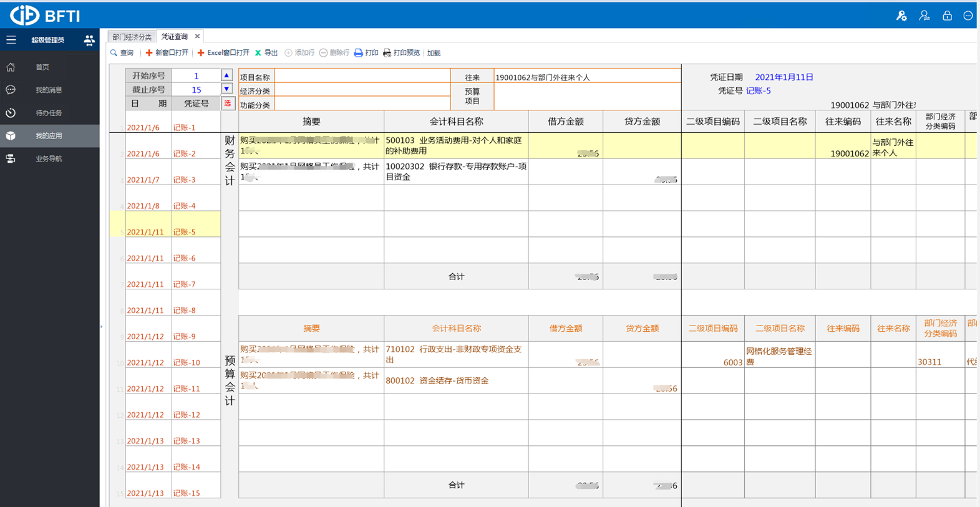980x507 pixels.
Task: Click the sidebar collapse handle
Action: pos(101,326)
